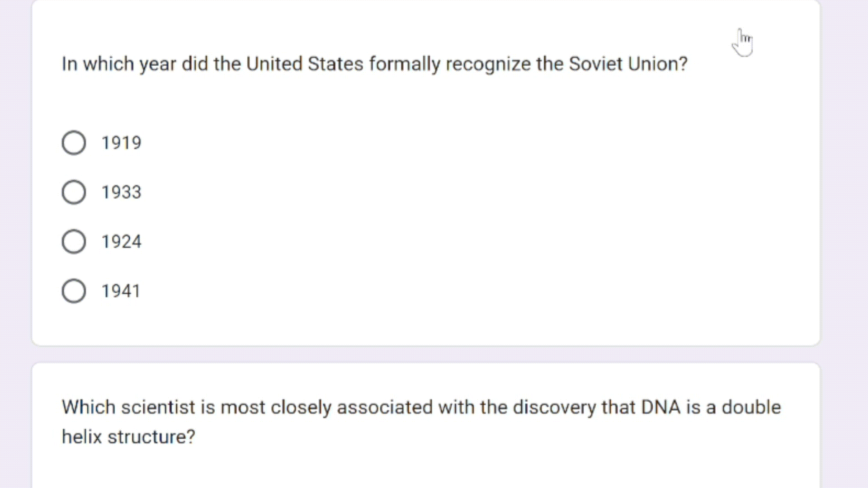Choose the 1933 radio option
Viewport: 868px width, 488px height.
[x=74, y=192]
